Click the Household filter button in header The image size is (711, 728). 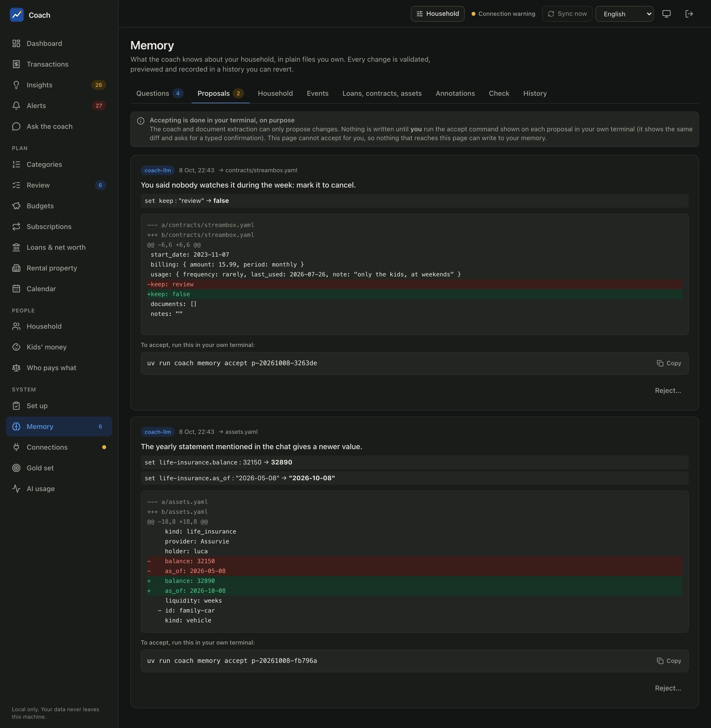click(437, 14)
